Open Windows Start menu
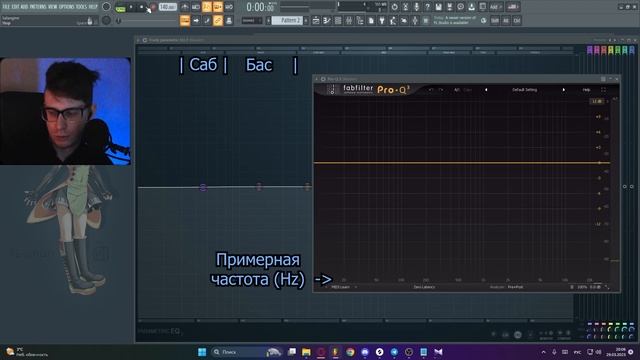 click(x=202, y=352)
